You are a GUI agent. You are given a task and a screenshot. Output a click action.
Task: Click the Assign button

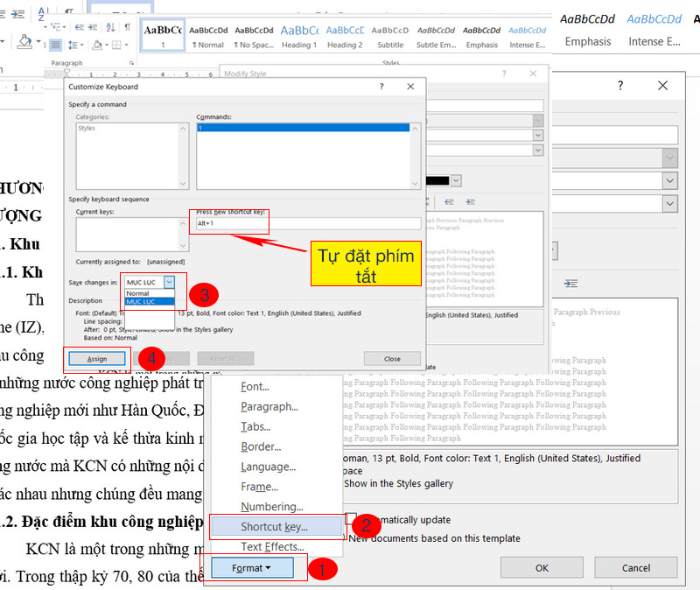(x=97, y=359)
